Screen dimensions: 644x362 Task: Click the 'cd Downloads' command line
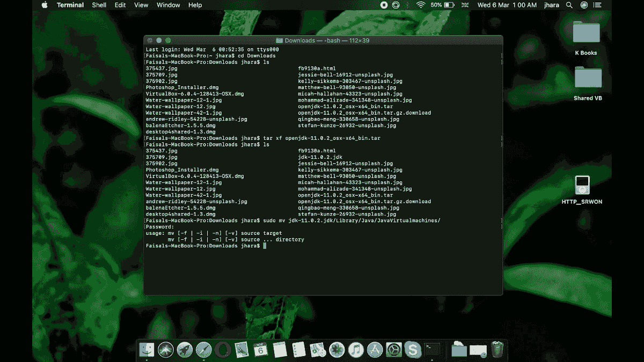pyautogui.click(x=210, y=56)
